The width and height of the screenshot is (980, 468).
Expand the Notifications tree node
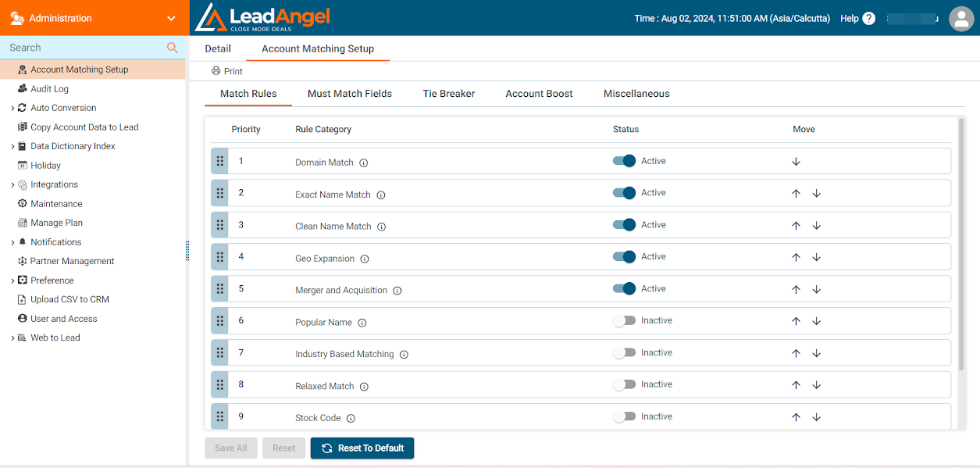[12, 243]
